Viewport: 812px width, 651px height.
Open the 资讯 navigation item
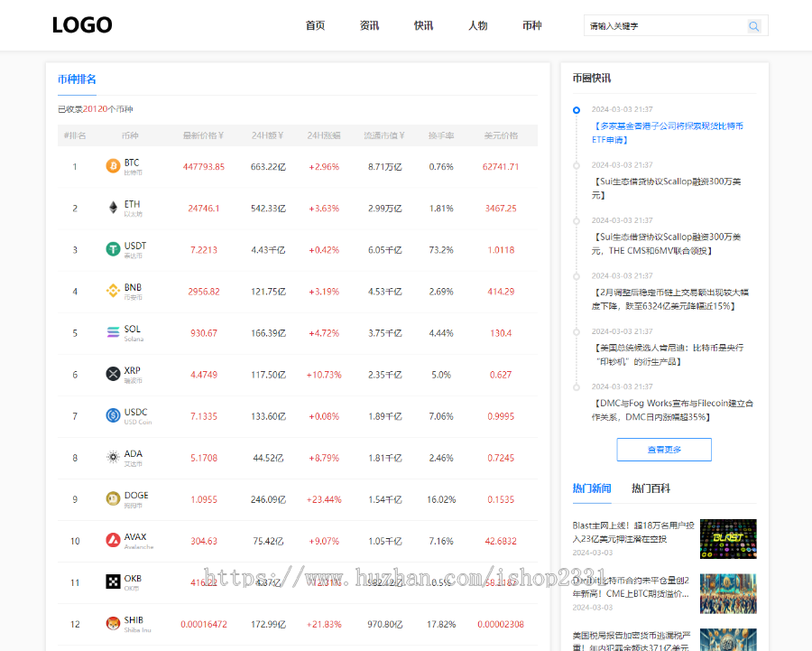[369, 25]
